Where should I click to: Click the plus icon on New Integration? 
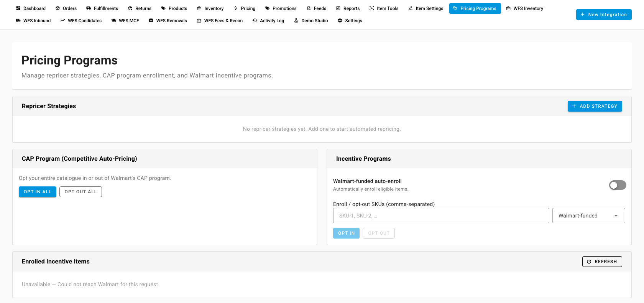(x=583, y=14)
